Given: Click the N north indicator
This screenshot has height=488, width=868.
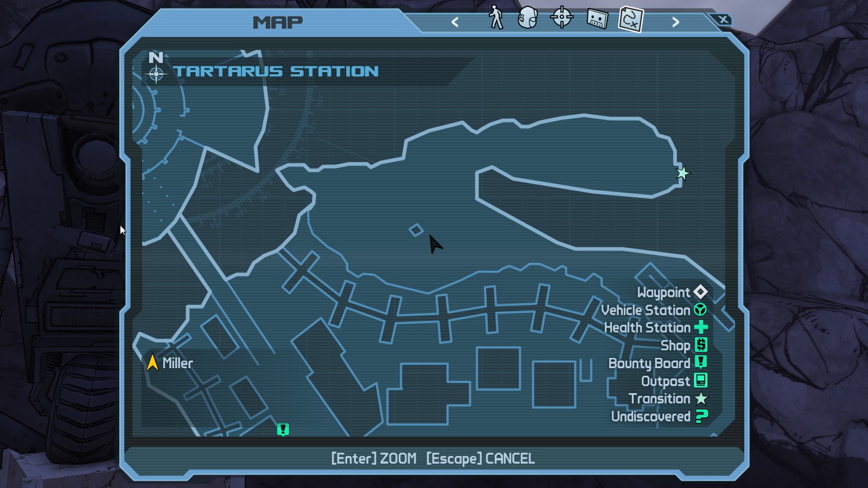Looking at the screenshot, I should click(156, 57).
